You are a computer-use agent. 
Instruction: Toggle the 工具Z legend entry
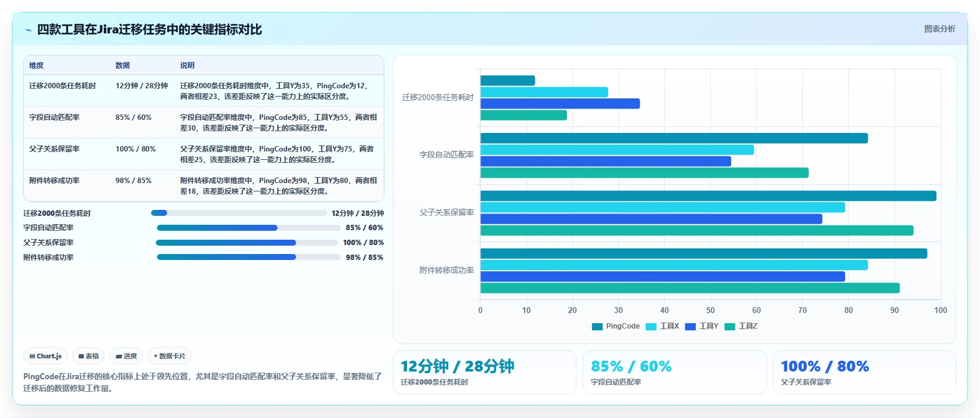point(741,326)
